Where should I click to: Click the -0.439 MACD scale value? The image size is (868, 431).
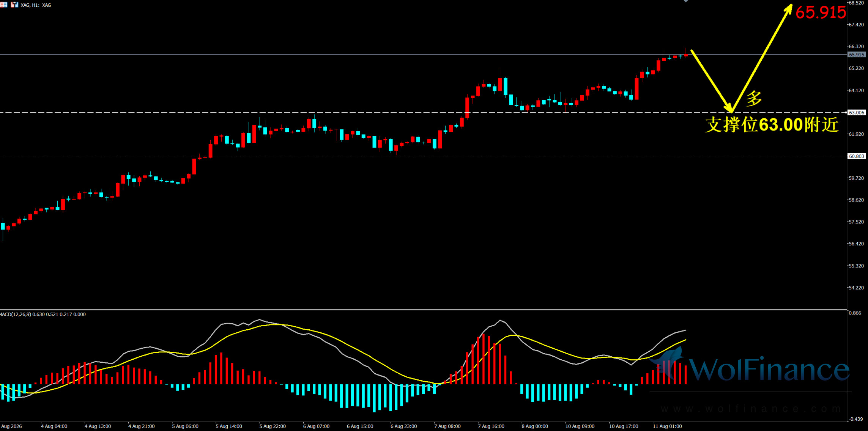(x=855, y=419)
